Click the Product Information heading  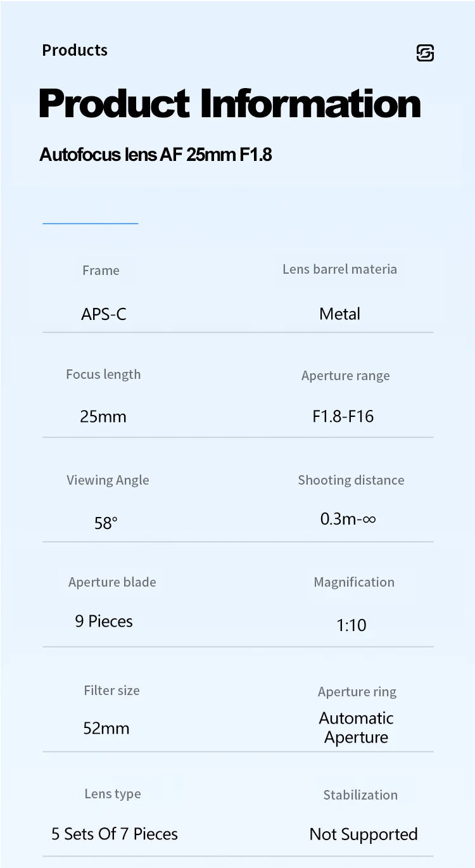[x=229, y=103]
